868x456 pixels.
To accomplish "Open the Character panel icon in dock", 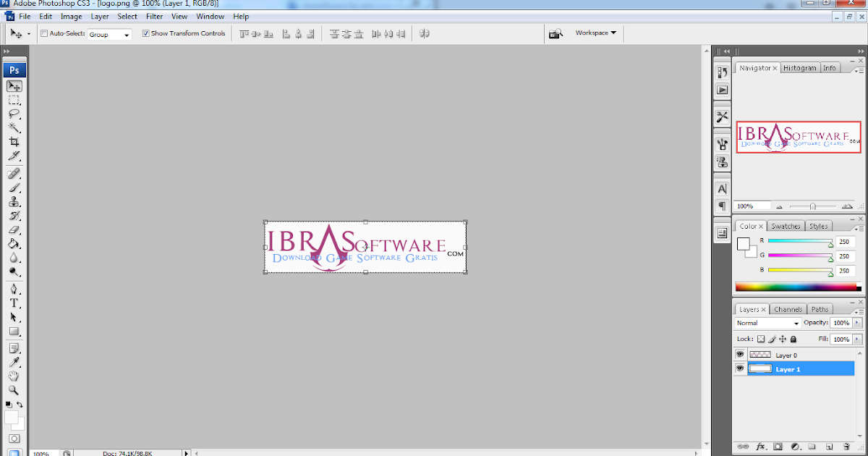I will pos(722,189).
